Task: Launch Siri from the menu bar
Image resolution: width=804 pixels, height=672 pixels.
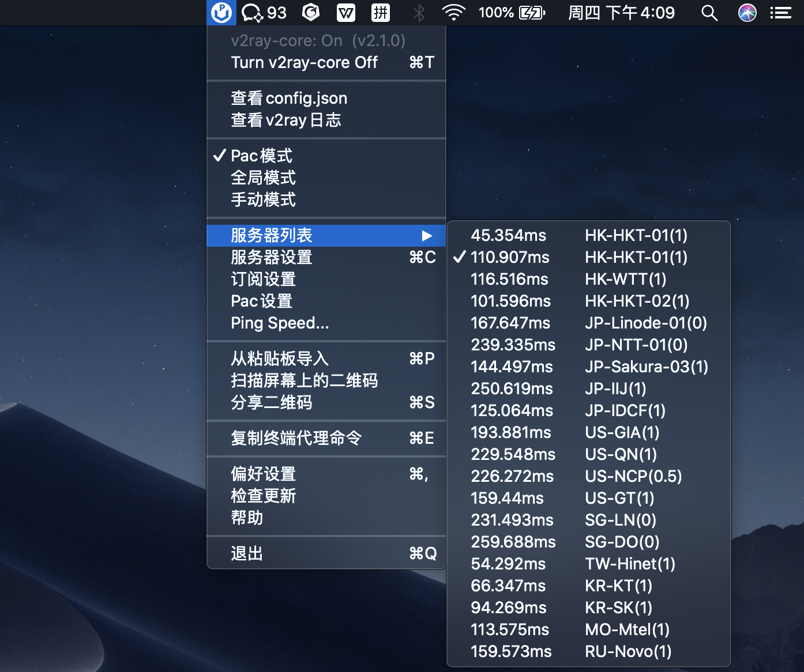Action: click(x=747, y=12)
